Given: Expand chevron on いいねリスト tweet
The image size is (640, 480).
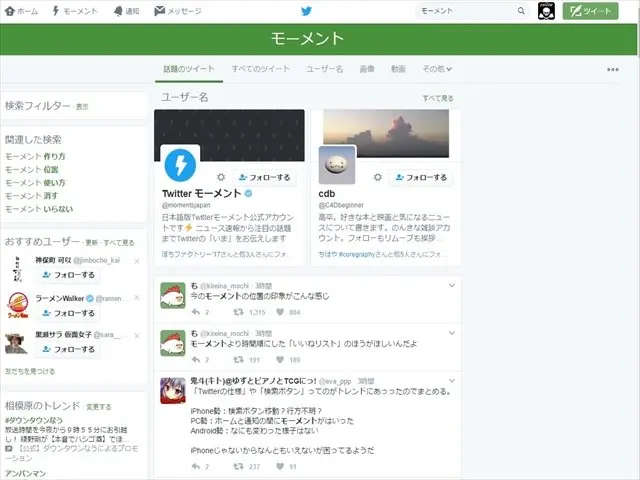Looking at the screenshot, I should click(451, 333).
